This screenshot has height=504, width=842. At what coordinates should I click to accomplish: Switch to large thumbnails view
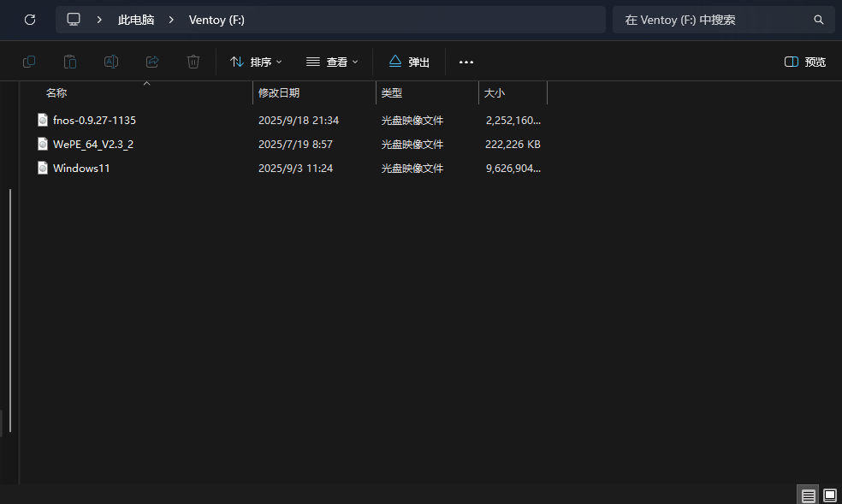tap(829, 495)
